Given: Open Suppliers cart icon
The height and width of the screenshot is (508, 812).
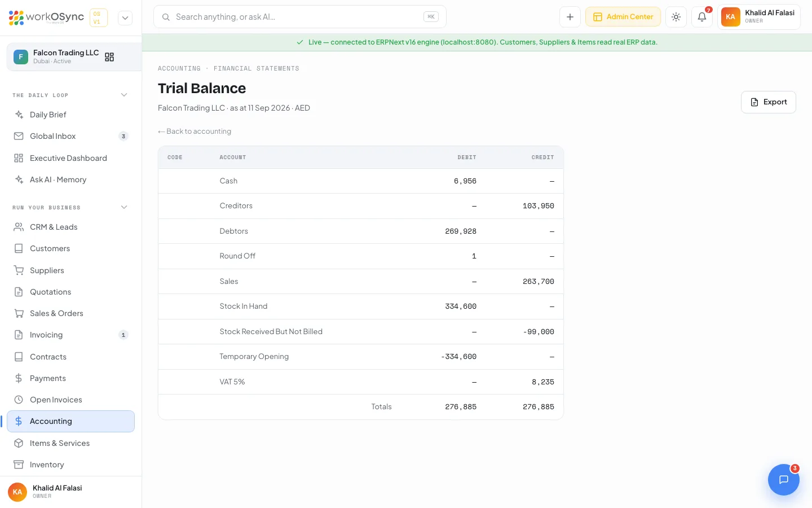Looking at the screenshot, I should (19, 270).
